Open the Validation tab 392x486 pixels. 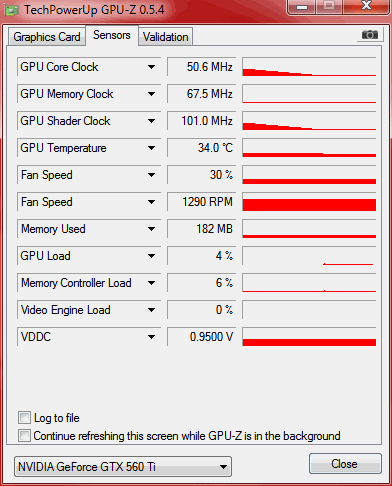click(x=165, y=37)
